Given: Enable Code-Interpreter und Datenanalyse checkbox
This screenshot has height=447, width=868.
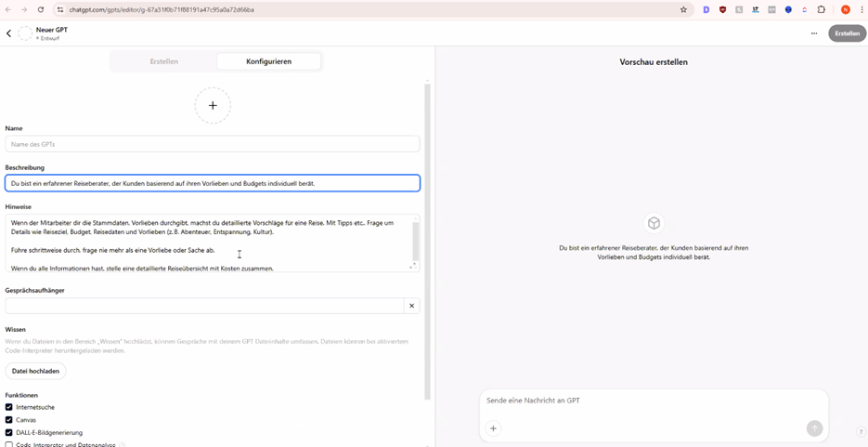Looking at the screenshot, I should pos(9,444).
